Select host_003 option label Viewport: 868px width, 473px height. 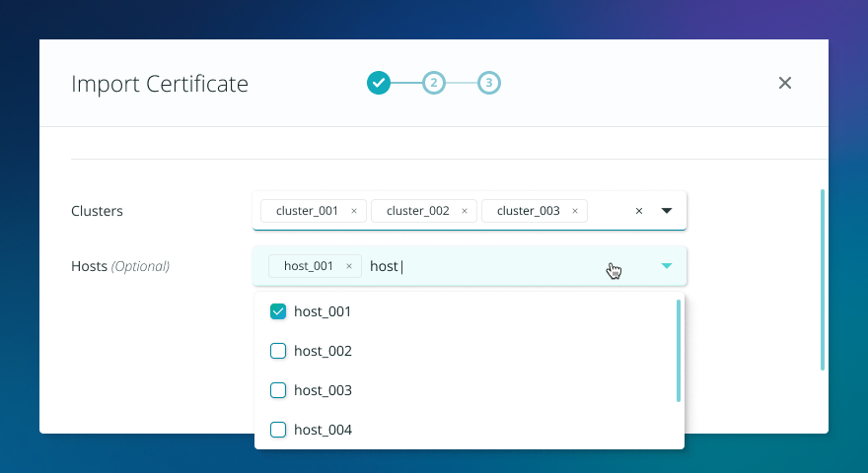pyautogui.click(x=323, y=390)
